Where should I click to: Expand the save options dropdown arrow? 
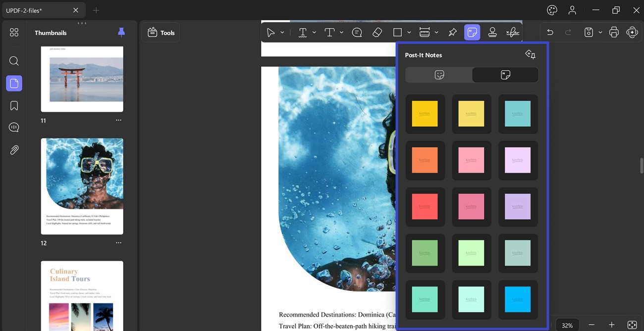tap(600, 33)
